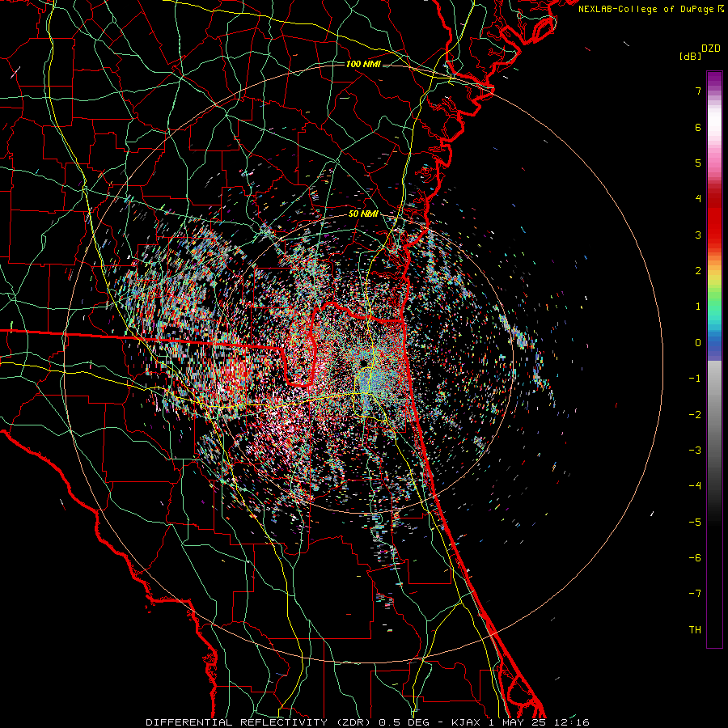Click the DZD legend title
Screen dimensions: 728x728
pyautogui.click(x=711, y=49)
